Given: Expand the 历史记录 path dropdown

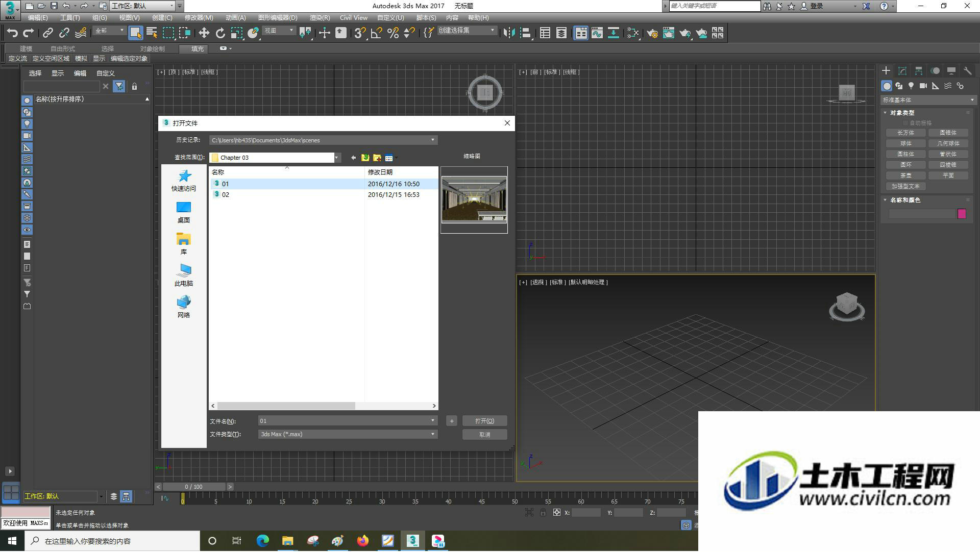Looking at the screenshot, I should pyautogui.click(x=433, y=140).
